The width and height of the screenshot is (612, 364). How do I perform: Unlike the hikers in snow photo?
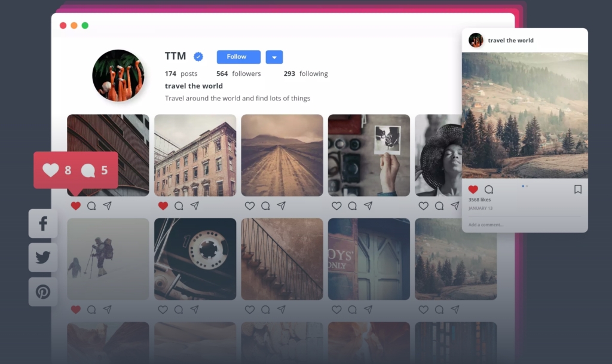point(75,310)
